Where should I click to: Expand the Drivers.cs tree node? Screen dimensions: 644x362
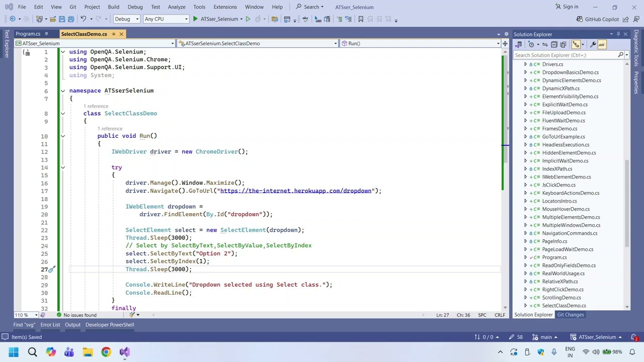click(526, 64)
